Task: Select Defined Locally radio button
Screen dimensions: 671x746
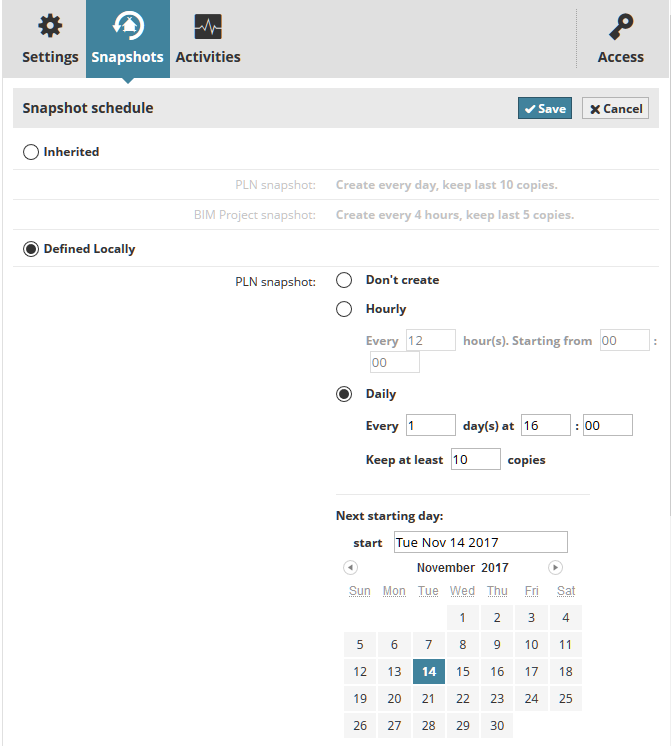Action: click(x=31, y=249)
